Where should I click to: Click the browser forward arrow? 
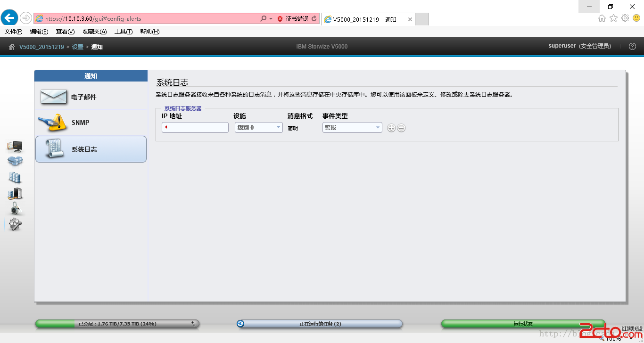click(26, 18)
